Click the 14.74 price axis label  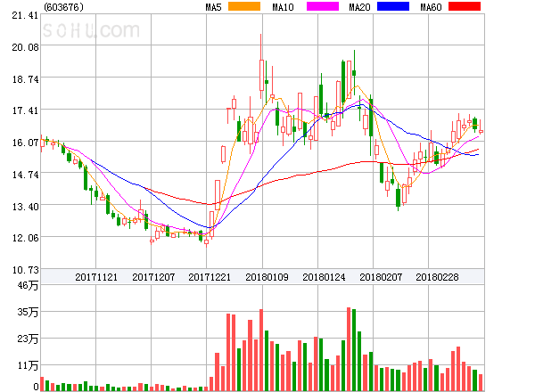[26, 175]
